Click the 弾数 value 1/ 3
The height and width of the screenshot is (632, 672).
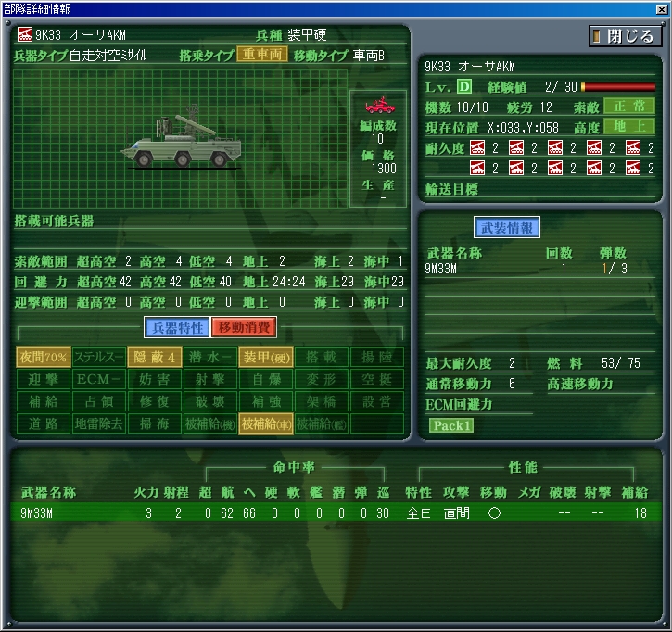pos(615,269)
